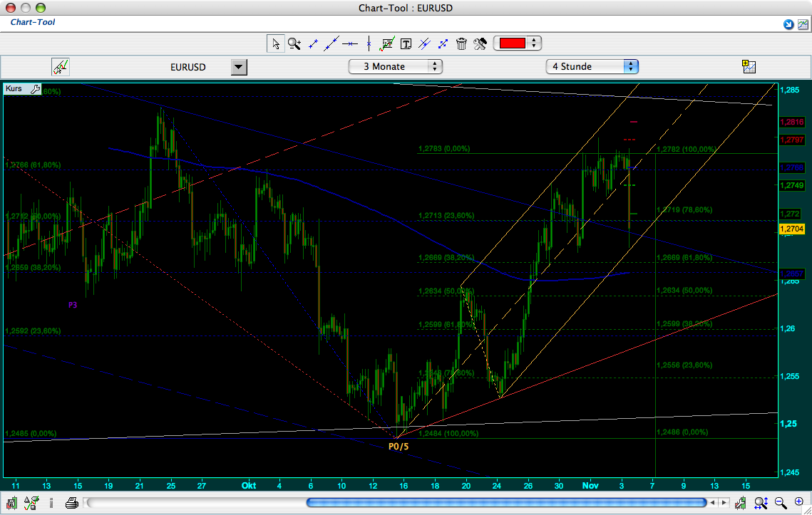Click the blue arrow icon in header
Viewport: 812px width, 515px height.
(788, 24)
